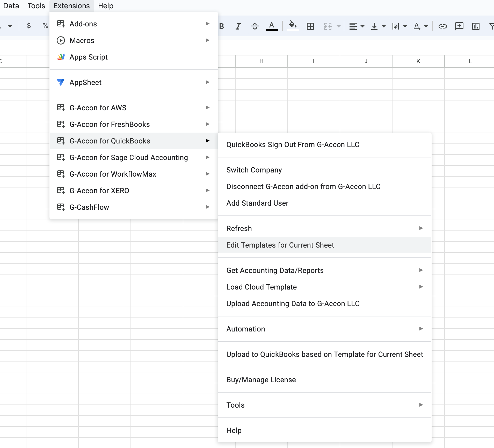Launch Apps Script
This screenshot has width=494, height=448.
point(134,57)
